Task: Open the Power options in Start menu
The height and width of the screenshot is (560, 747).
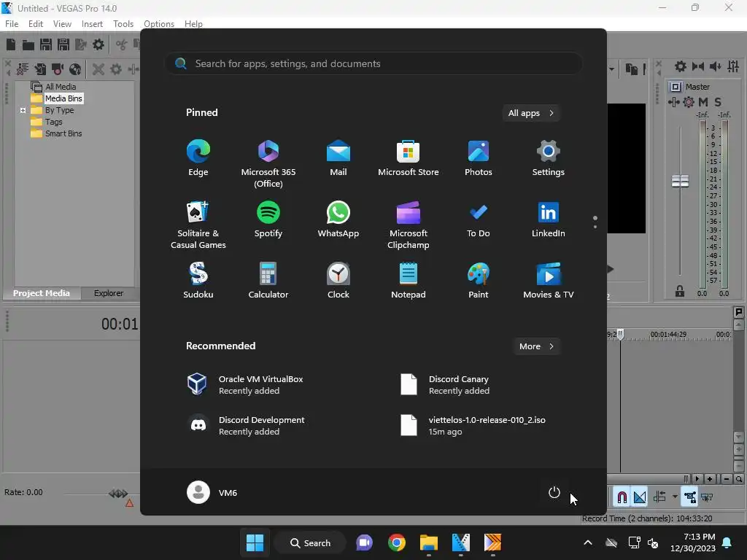Action: click(x=554, y=492)
